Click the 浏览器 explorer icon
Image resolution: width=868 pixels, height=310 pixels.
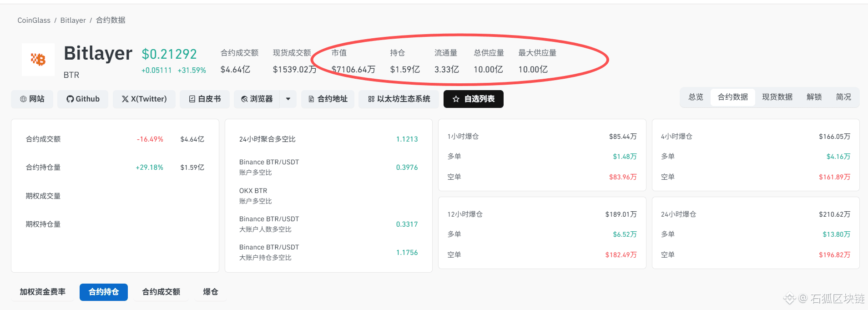[244, 99]
